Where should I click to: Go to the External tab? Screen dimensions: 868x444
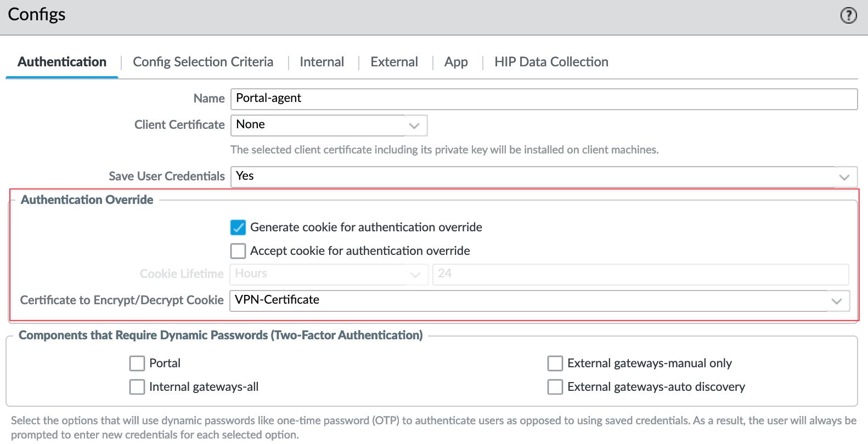(x=394, y=62)
